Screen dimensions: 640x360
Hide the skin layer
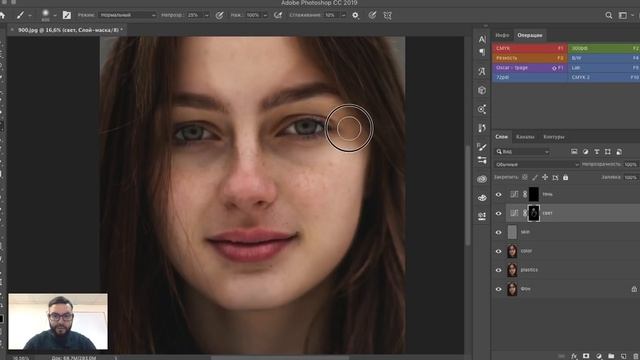pyautogui.click(x=498, y=232)
